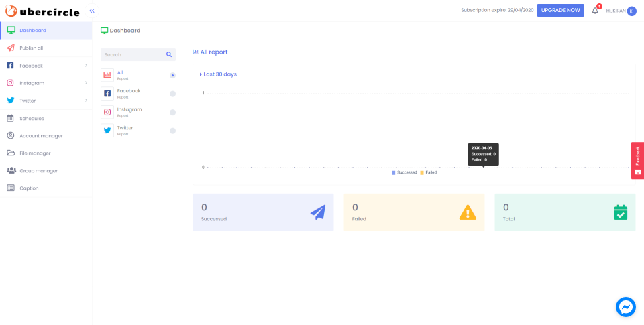Expand the Twitter sidebar submenu chevron

tap(87, 101)
